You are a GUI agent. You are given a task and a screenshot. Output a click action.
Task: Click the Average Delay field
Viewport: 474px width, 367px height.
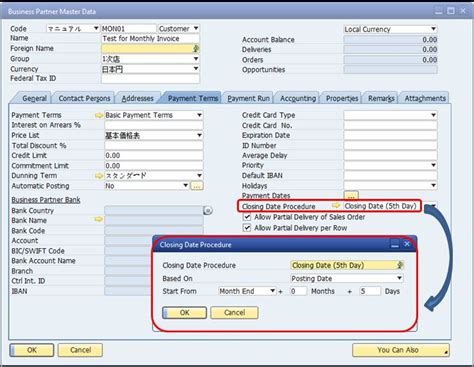[390, 155]
